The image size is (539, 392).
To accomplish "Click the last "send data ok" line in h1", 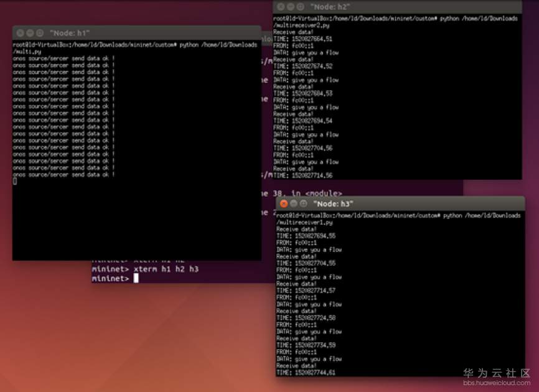I will 63,174.
